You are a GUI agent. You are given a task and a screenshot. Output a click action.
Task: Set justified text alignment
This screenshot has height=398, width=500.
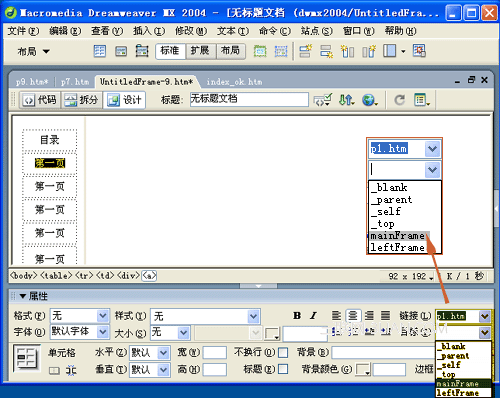[385, 315]
